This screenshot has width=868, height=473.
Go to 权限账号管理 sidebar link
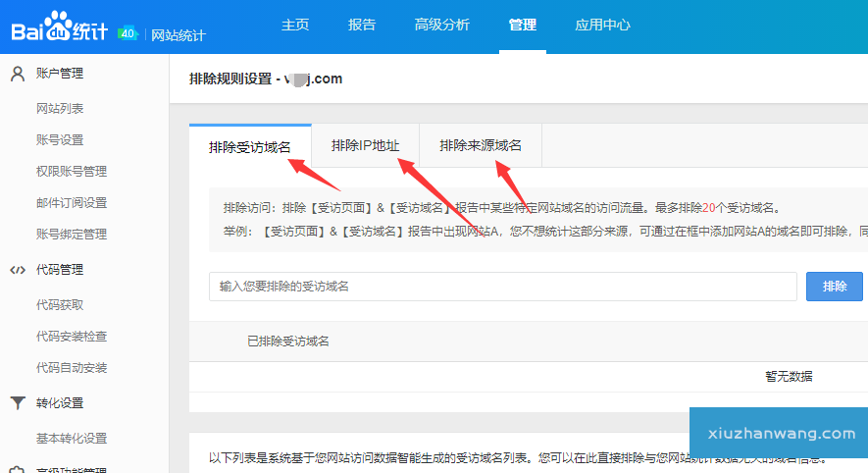pos(72,172)
